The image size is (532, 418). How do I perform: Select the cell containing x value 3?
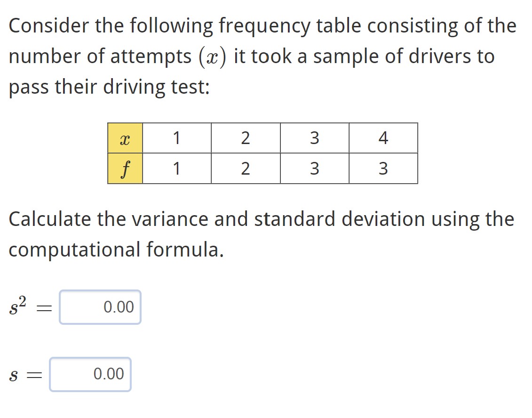(x=314, y=137)
